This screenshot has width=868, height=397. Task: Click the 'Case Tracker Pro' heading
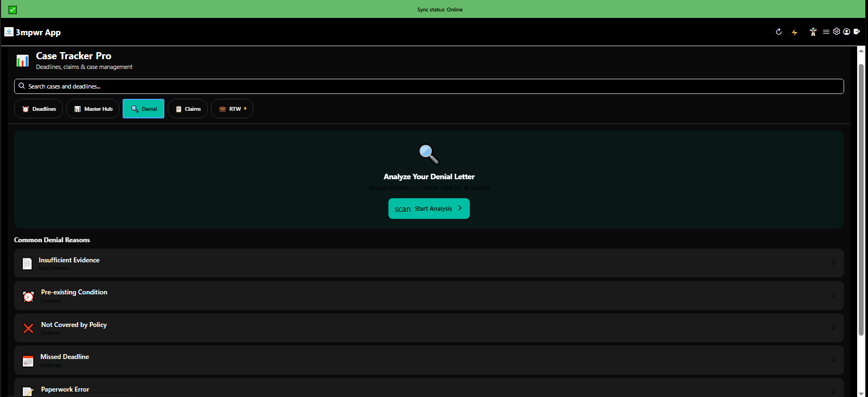coord(74,56)
